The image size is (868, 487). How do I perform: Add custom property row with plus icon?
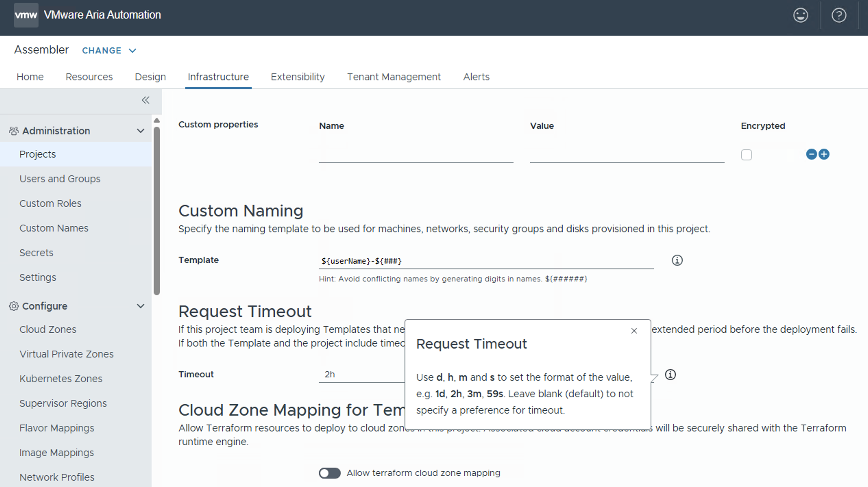[824, 154]
